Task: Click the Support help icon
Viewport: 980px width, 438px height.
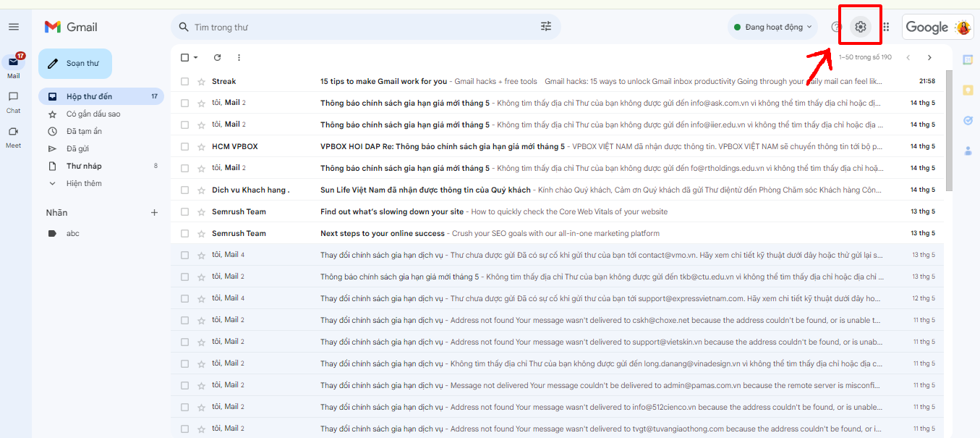Action: (x=836, y=27)
